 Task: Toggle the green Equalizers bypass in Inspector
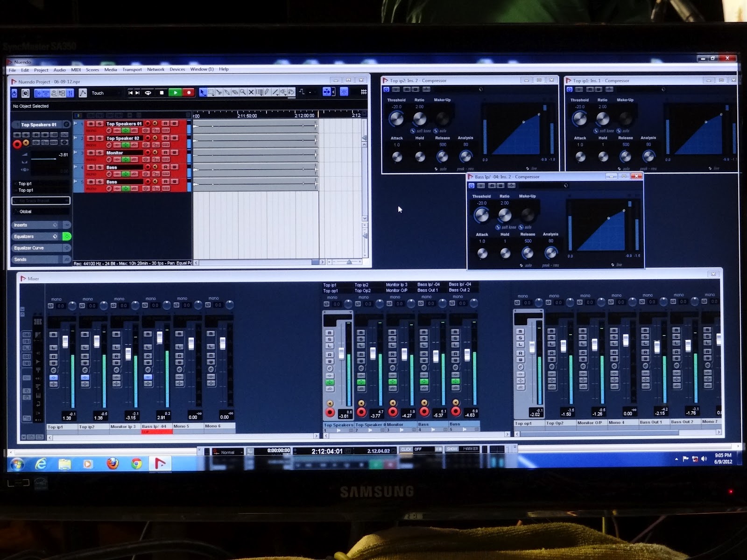[x=67, y=236]
